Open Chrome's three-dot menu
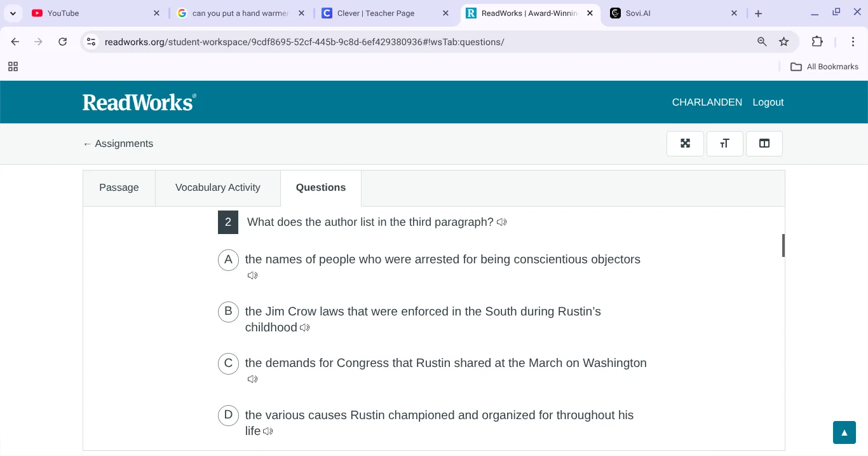Viewport: 868px width, 456px height. 853,41
